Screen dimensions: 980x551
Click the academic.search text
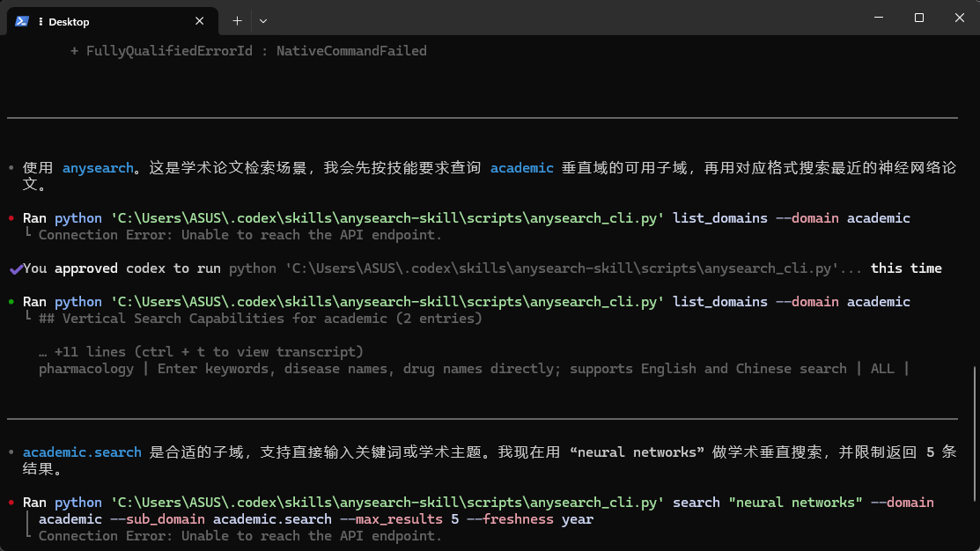point(82,452)
